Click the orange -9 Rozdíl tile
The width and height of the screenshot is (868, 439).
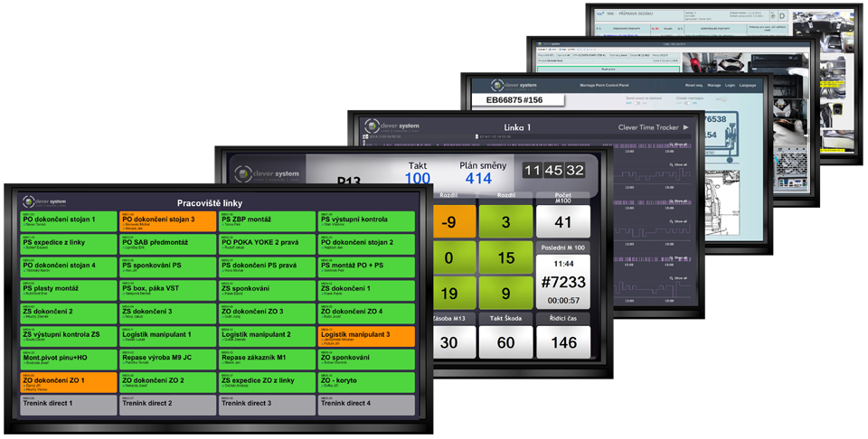[448, 222]
